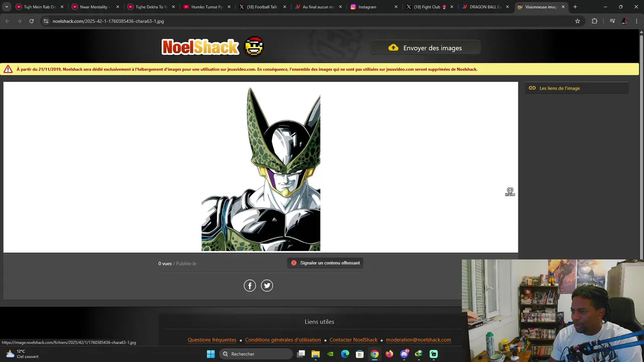This screenshot has width=644, height=362.
Task: Close the Visionneuse image tab
Action: pos(563,7)
